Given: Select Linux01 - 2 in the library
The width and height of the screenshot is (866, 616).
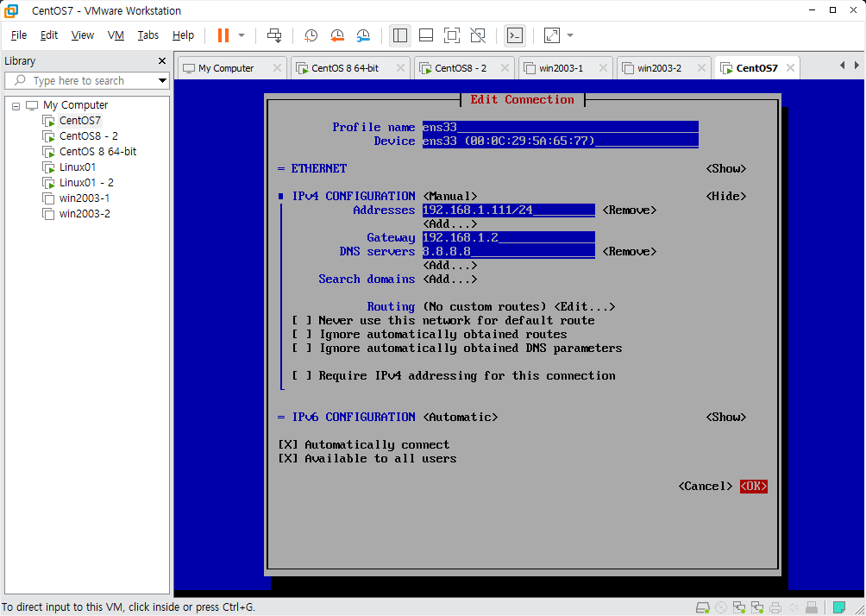Looking at the screenshot, I should (x=86, y=182).
